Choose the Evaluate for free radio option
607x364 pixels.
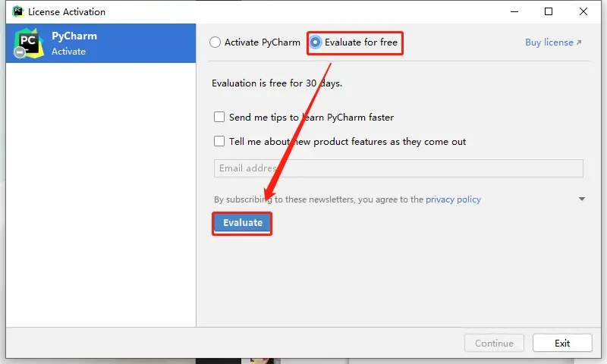coord(316,42)
